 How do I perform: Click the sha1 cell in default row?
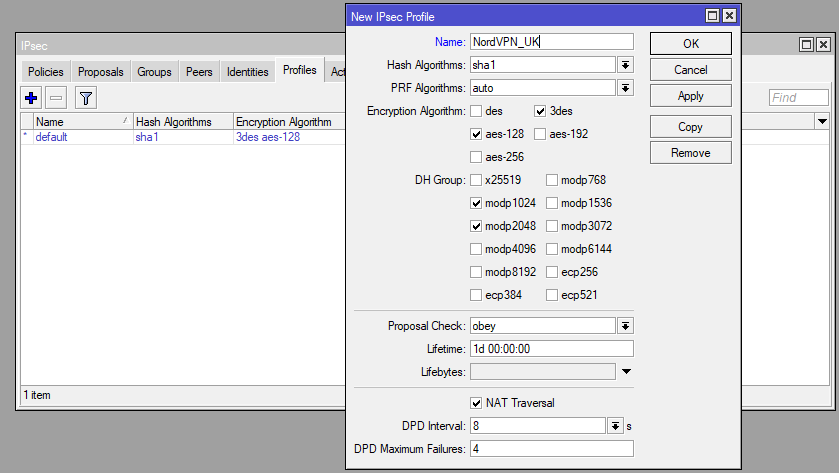[147, 137]
